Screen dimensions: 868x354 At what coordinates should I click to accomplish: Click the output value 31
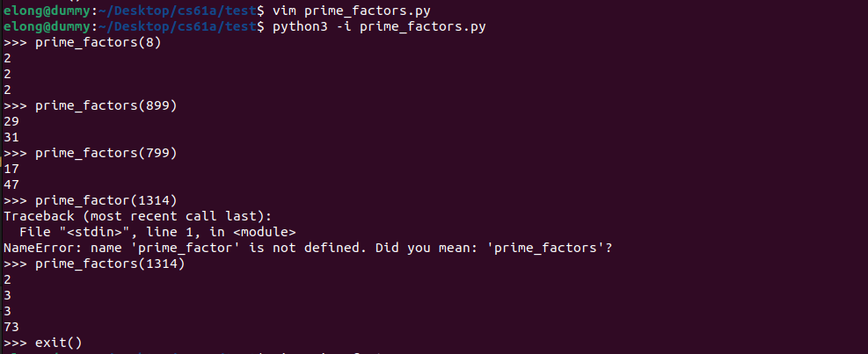pyautogui.click(x=11, y=137)
